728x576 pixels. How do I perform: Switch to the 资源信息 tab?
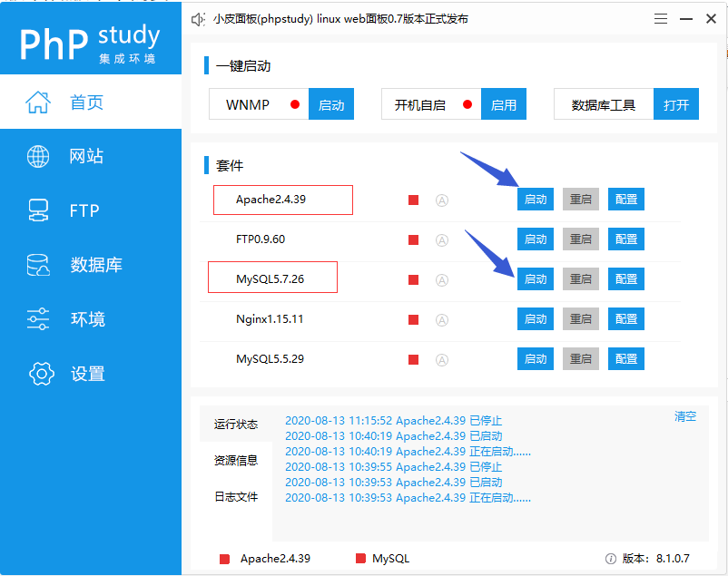[x=236, y=460]
